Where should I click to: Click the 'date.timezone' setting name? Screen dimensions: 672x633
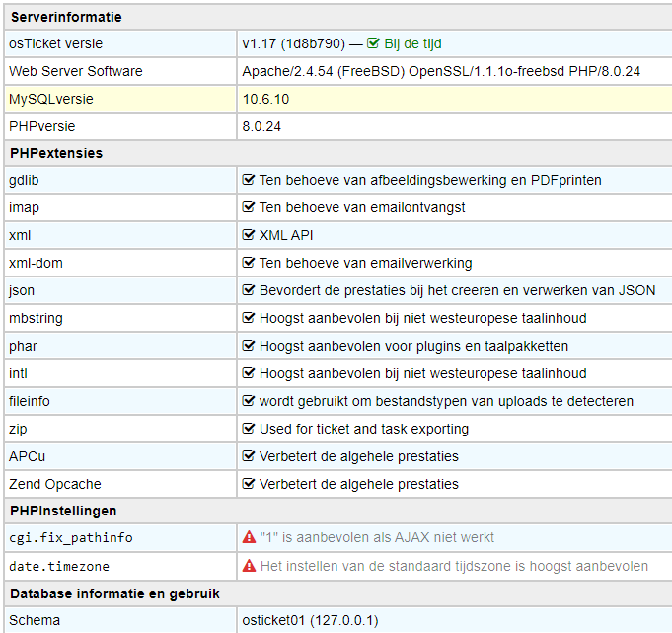click(x=59, y=566)
